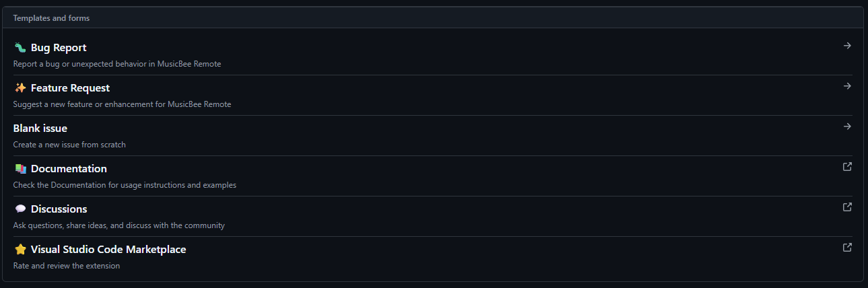Click the "Create a new issue from scratch" description
Image resolution: width=868 pixels, height=288 pixels.
pos(69,145)
